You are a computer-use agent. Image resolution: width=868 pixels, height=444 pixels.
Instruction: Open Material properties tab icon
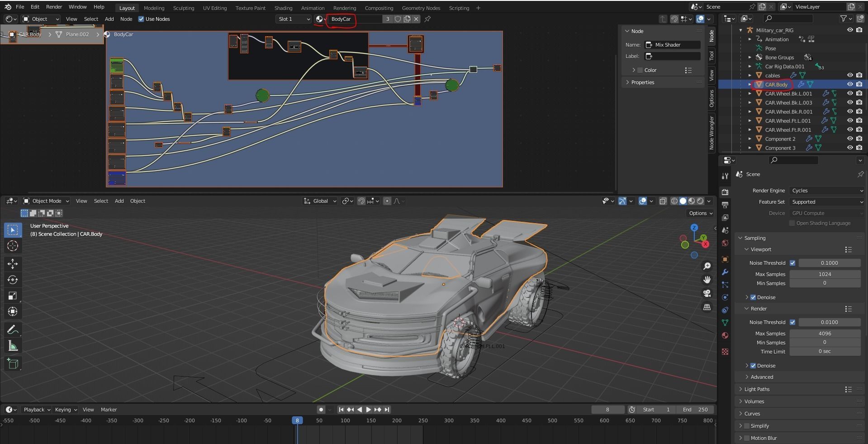[725, 335]
